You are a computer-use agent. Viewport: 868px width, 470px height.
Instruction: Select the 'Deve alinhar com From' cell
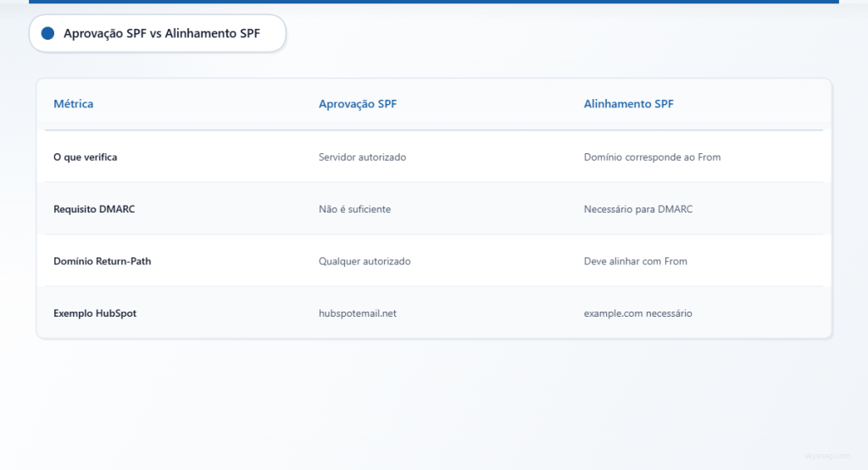pos(635,261)
